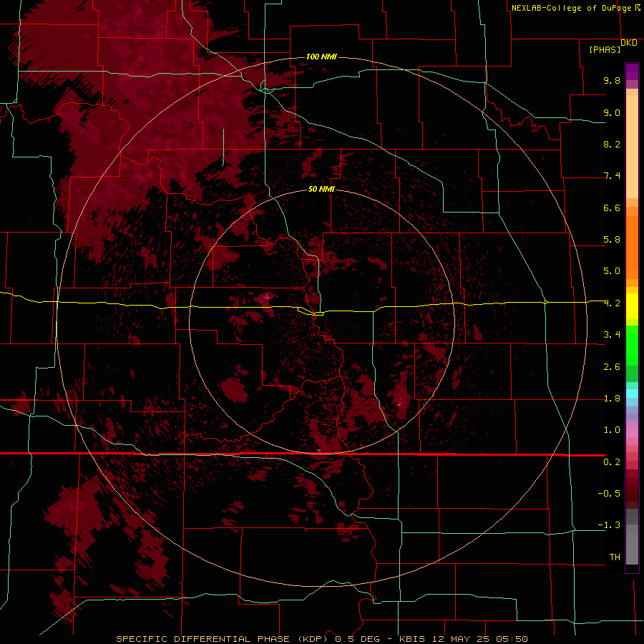644x644 pixels.
Task: Click the 'KBIS 12 MAY 25 05:50' timestamp
Action: (x=463, y=639)
